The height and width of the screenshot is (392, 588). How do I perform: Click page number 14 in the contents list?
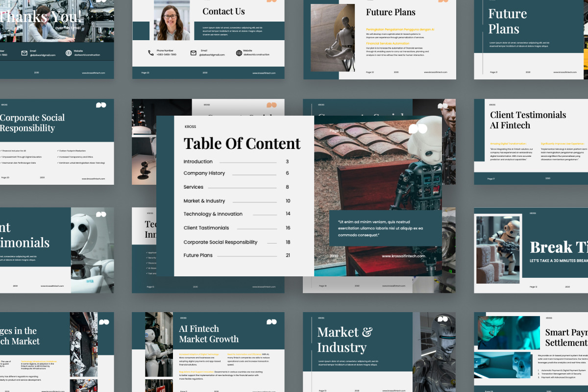(288, 214)
